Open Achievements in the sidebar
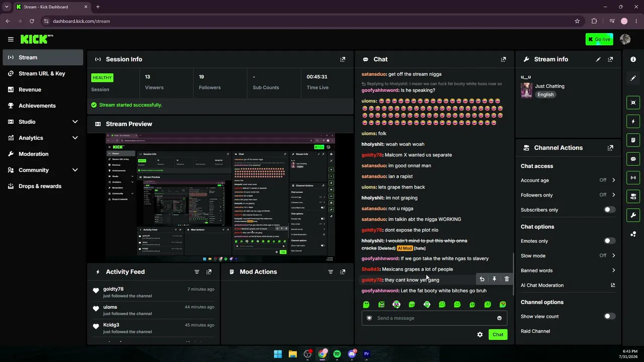The width and height of the screenshot is (644, 362). pos(43,106)
